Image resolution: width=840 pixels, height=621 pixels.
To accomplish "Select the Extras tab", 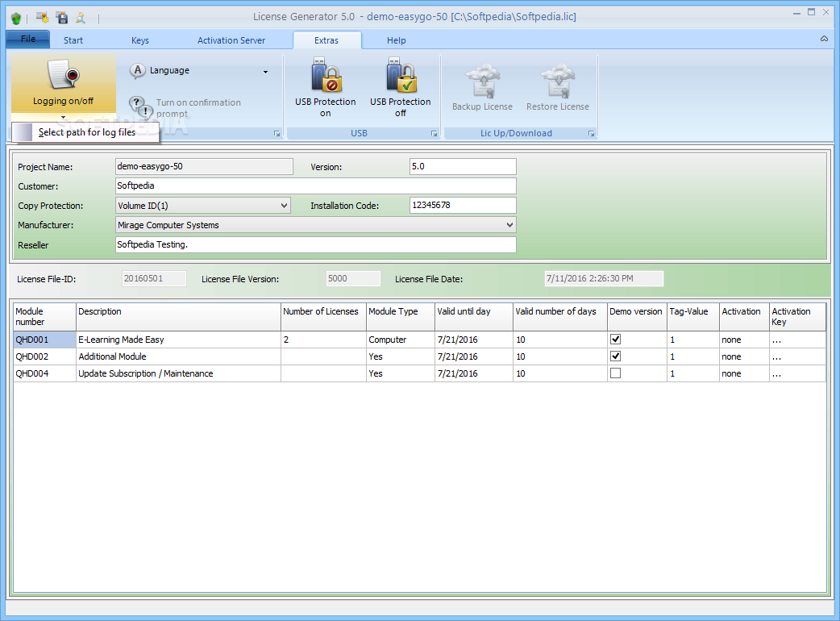I will coord(326,40).
